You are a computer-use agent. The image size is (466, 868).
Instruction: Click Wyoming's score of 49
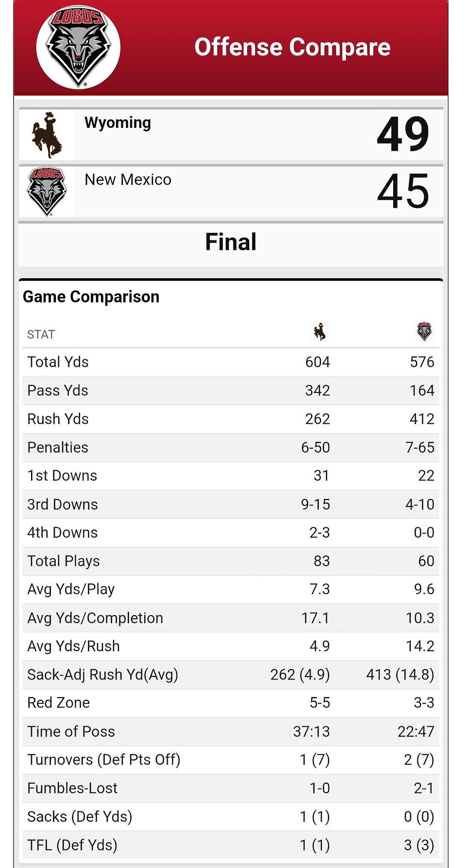click(403, 135)
